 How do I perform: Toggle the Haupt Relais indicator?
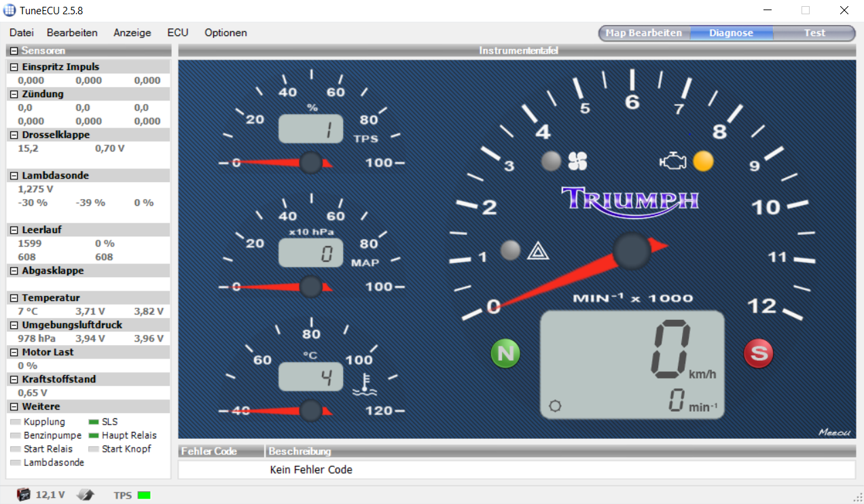[94, 435]
